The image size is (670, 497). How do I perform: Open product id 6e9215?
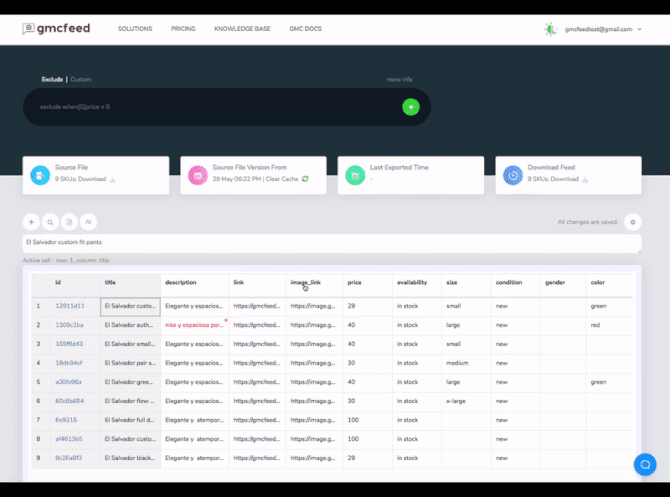66,420
